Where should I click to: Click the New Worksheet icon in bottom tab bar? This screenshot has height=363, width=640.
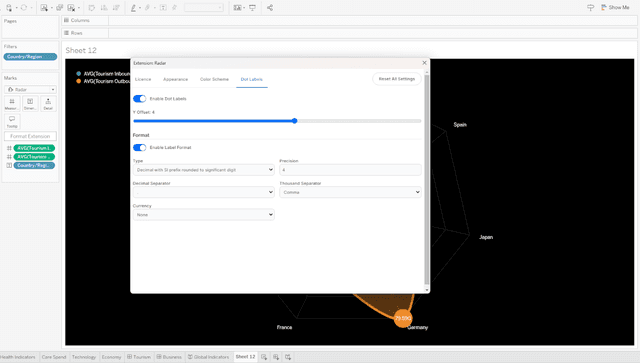click(x=264, y=357)
